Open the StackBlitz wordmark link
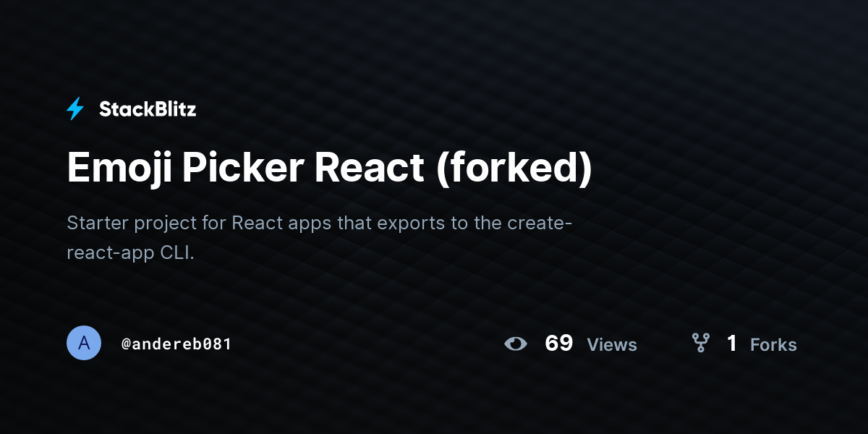Viewport: 868px width, 434px height. [148, 109]
